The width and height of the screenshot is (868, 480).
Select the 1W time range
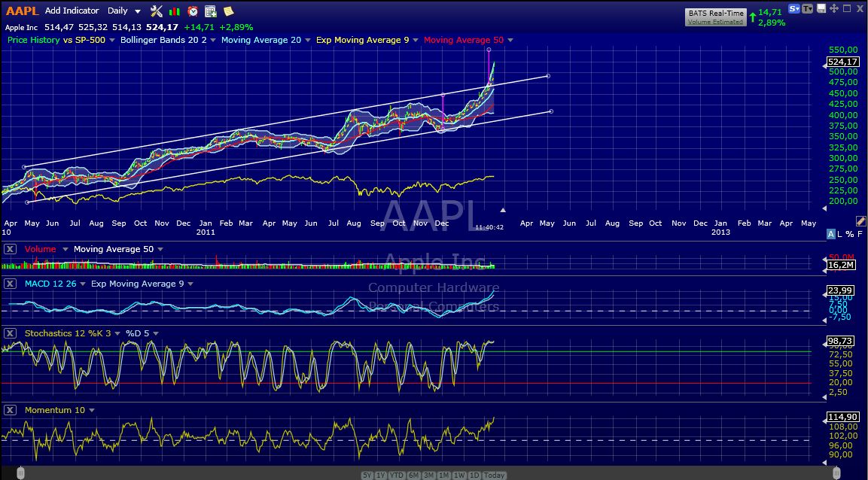459,475
